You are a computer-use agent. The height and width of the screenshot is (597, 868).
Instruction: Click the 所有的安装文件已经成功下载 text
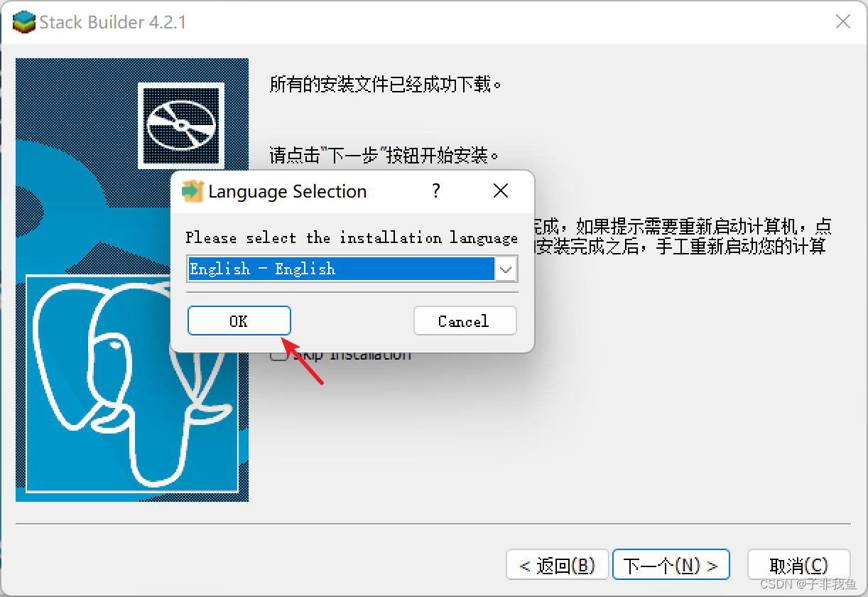click(x=386, y=85)
